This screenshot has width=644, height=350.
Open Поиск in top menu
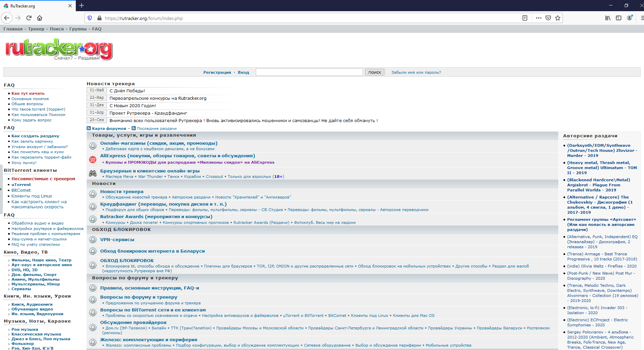coord(57,29)
